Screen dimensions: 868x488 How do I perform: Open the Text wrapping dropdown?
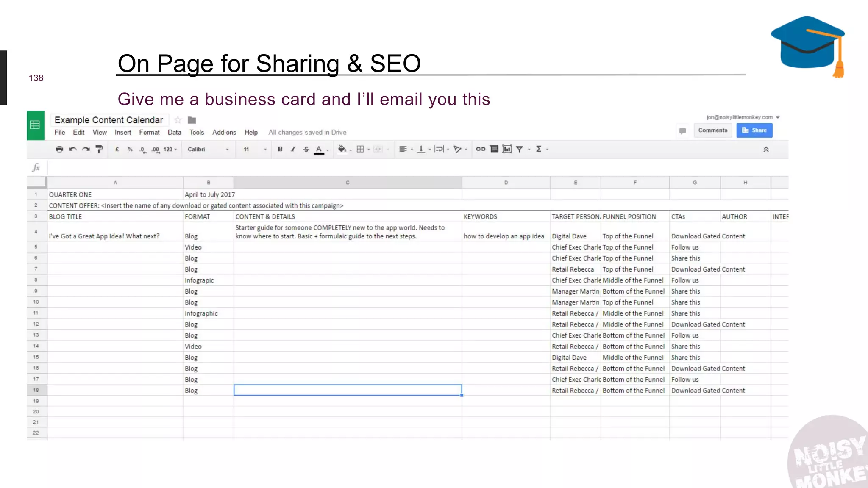point(442,149)
